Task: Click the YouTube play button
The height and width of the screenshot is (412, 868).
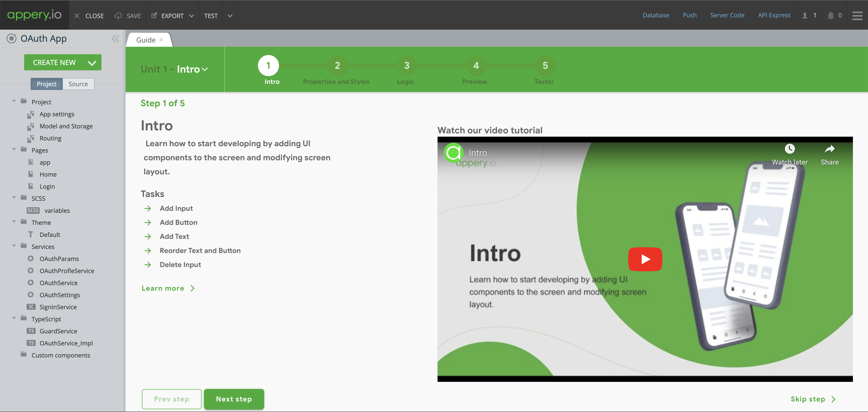Action: pyautogui.click(x=645, y=259)
